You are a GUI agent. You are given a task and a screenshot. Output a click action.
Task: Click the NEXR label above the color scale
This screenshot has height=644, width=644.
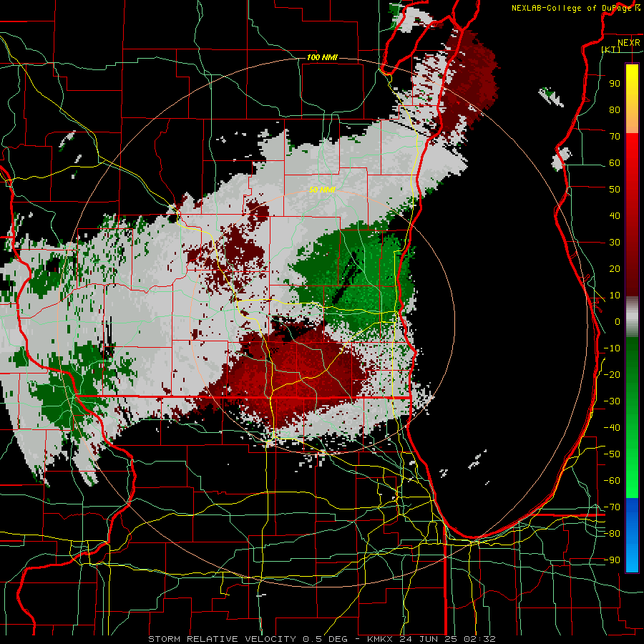point(628,43)
